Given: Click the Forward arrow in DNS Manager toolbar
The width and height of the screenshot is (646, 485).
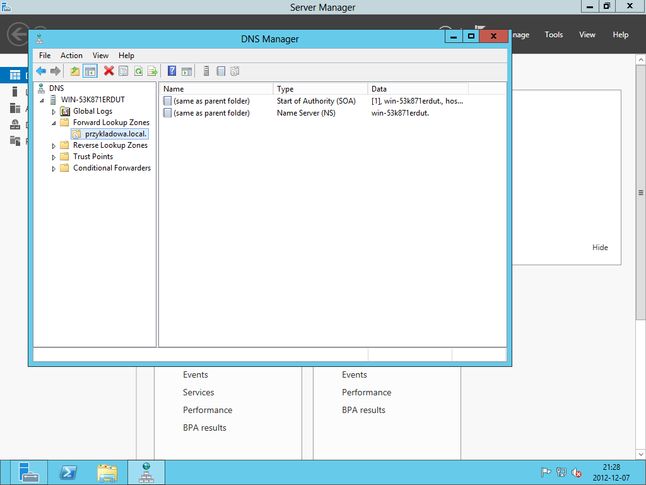Looking at the screenshot, I should pos(55,71).
